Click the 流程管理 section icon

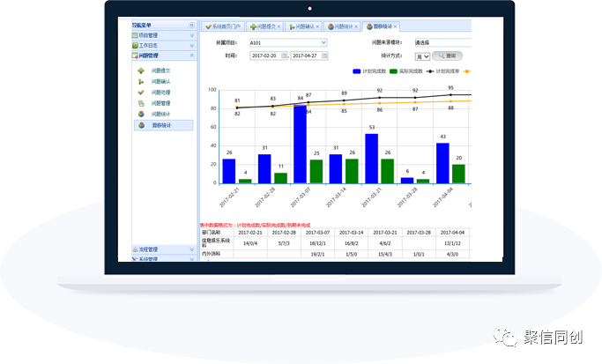135,249
